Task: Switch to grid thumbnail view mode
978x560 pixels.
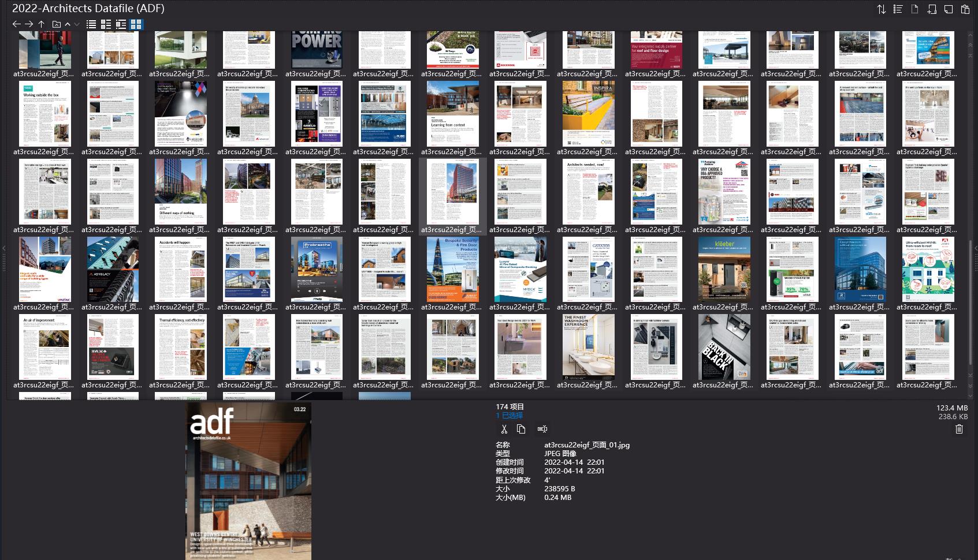Action: point(136,24)
